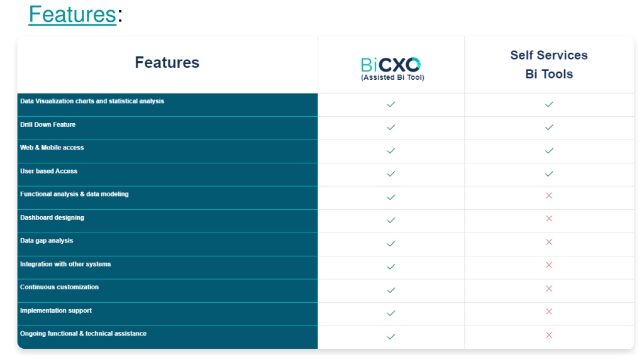Click Functional analysis & data modeling label

click(74, 194)
